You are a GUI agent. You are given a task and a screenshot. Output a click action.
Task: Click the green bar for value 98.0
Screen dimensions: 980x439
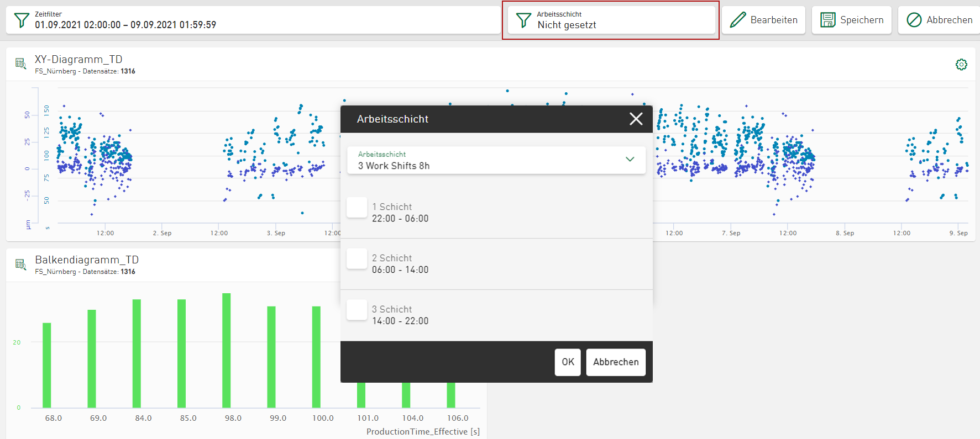click(227, 351)
